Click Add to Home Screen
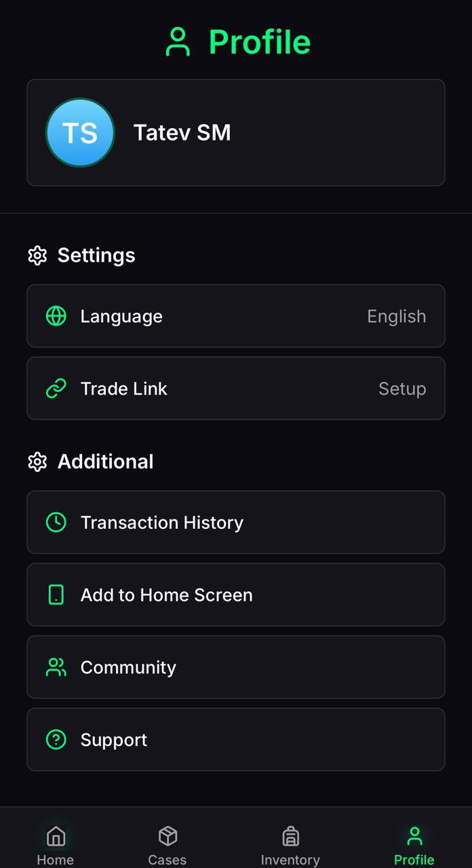This screenshot has width=472, height=868. click(236, 595)
